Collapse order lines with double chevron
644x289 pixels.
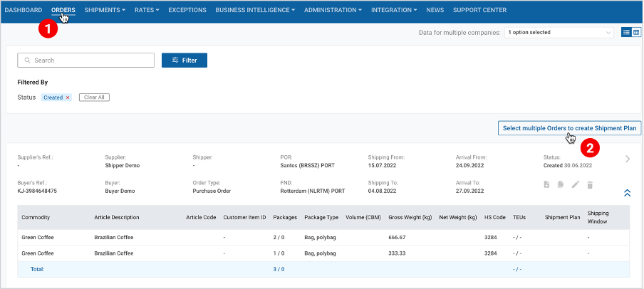click(x=627, y=192)
